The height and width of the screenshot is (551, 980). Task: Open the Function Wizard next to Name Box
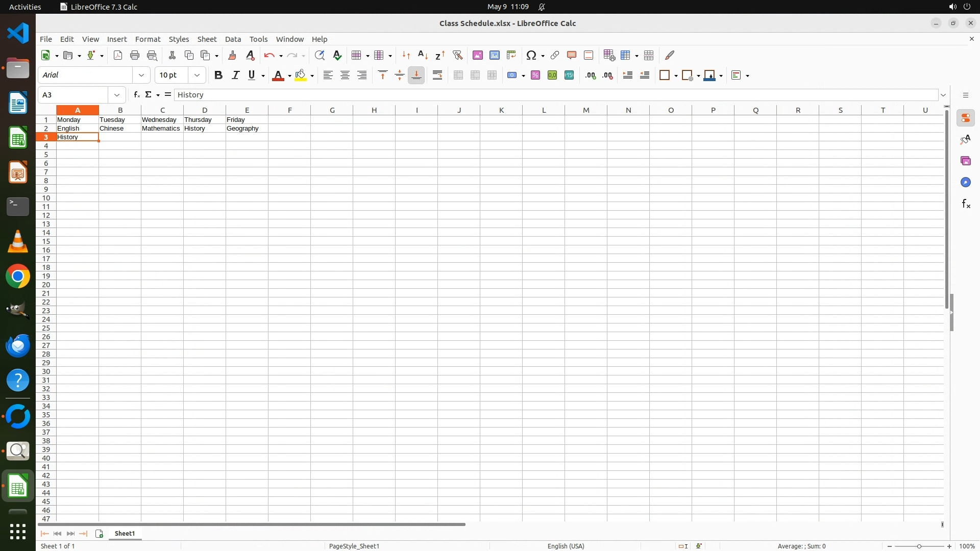click(x=136, y=95)
